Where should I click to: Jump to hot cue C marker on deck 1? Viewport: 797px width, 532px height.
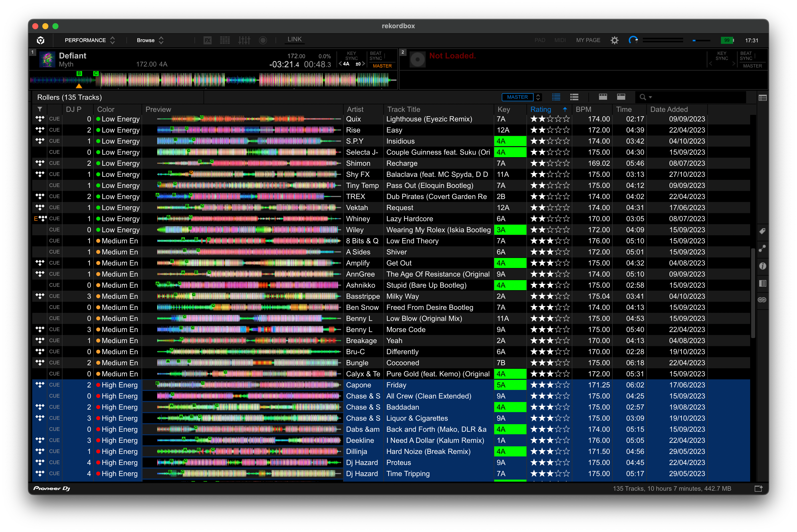[x=96, y=73]
